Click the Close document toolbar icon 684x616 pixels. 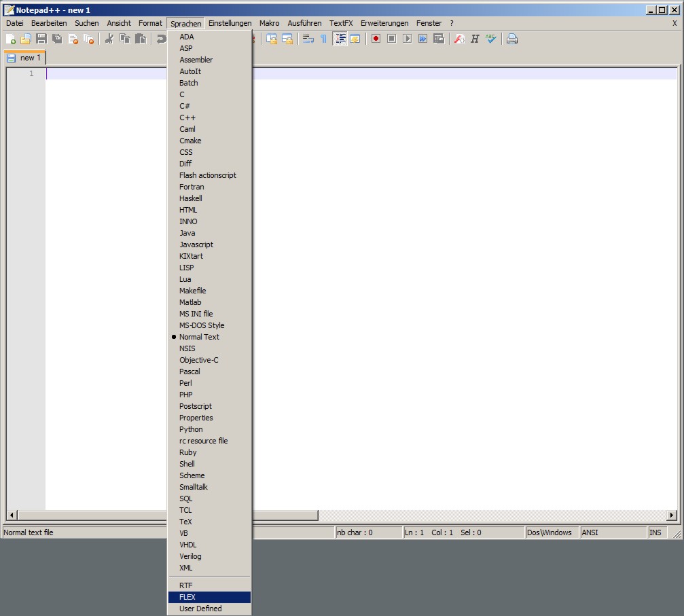pos(73,39)
